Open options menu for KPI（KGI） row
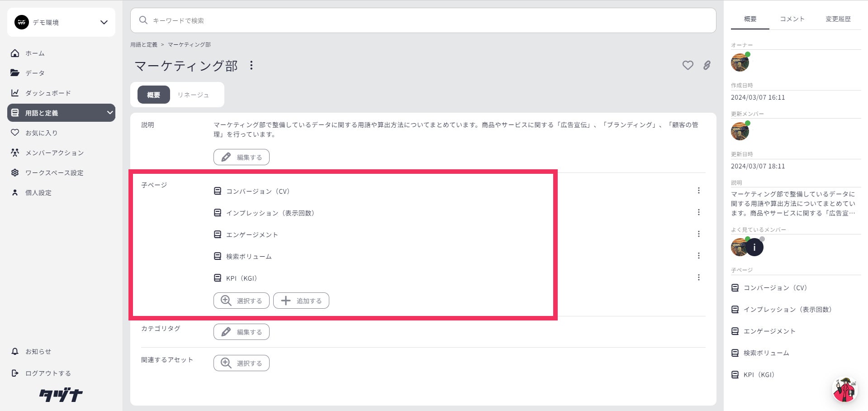 point(698,277)
